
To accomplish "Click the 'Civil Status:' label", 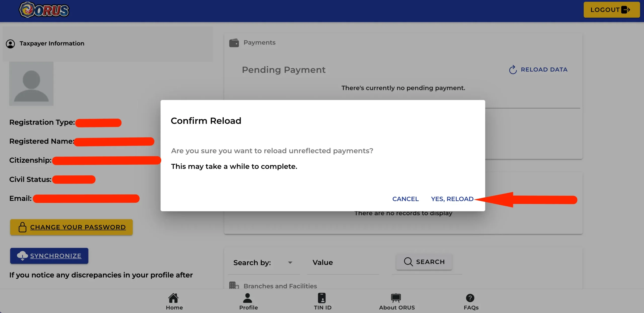I will 30,179.
